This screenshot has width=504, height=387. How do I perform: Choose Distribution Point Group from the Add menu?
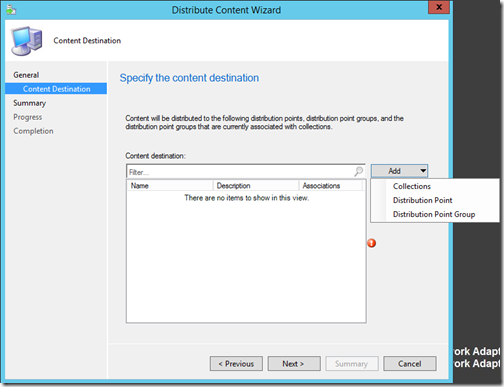(434, 214)
